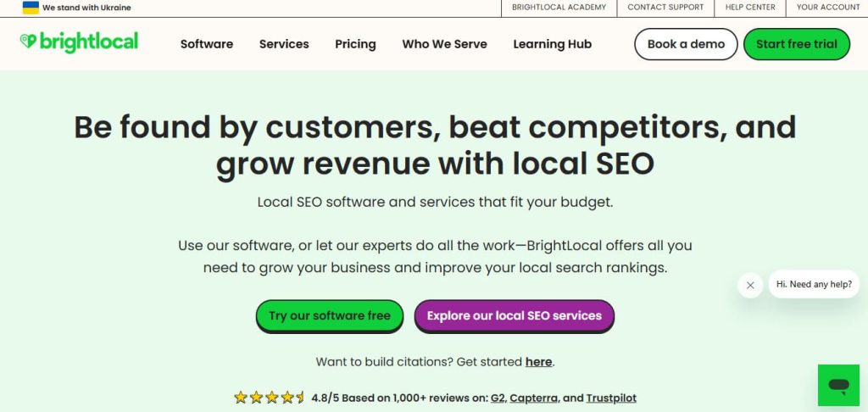
Task: Open the Learning Hub menu
Action: (552, 44)
